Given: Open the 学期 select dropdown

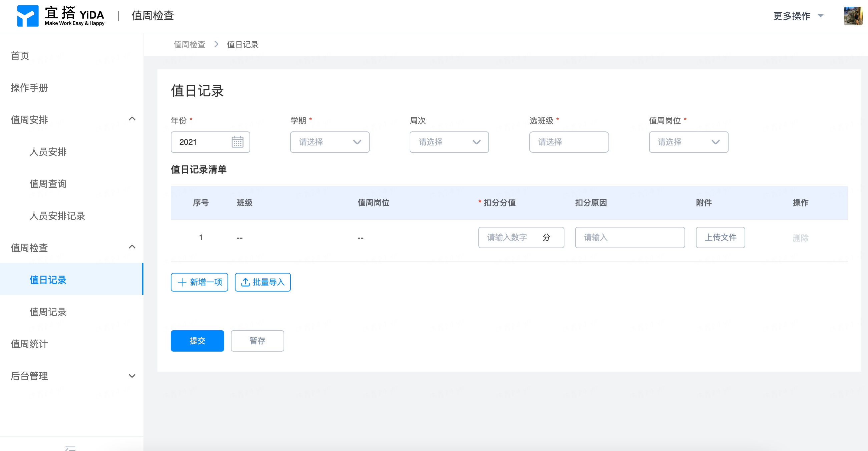Looking at the screenshot, I should click(330, 142).
